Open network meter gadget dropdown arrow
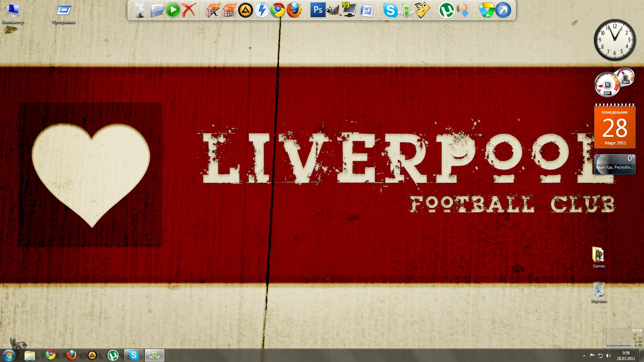This screenshot has width=644, height=362. (637, 330)
